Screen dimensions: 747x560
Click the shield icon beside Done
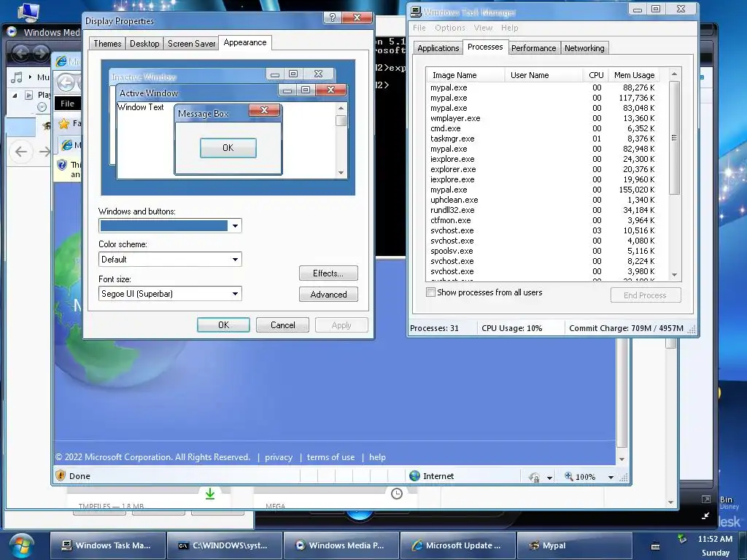pos(61,475)
